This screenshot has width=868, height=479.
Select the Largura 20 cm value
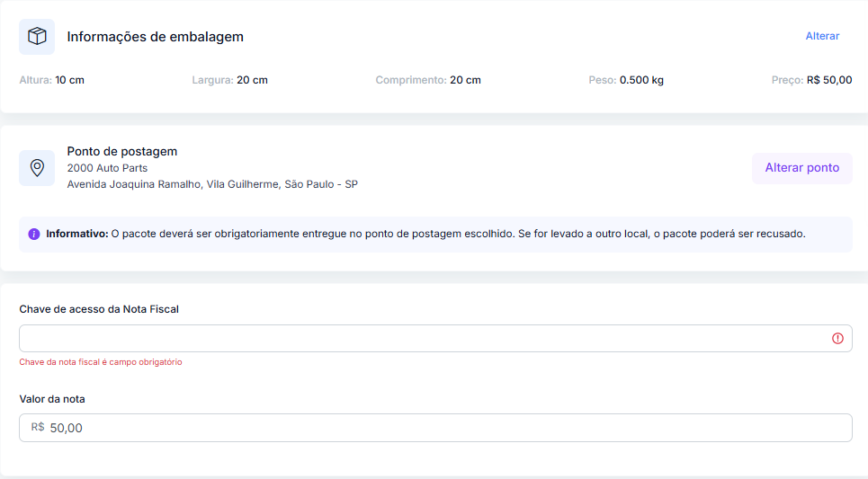click(x=252, y=80)
